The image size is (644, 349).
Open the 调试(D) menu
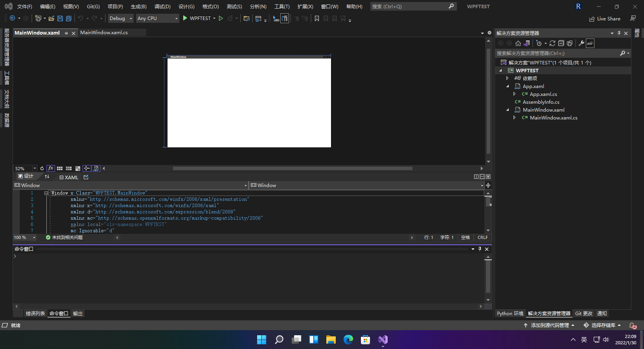(162, 6)
